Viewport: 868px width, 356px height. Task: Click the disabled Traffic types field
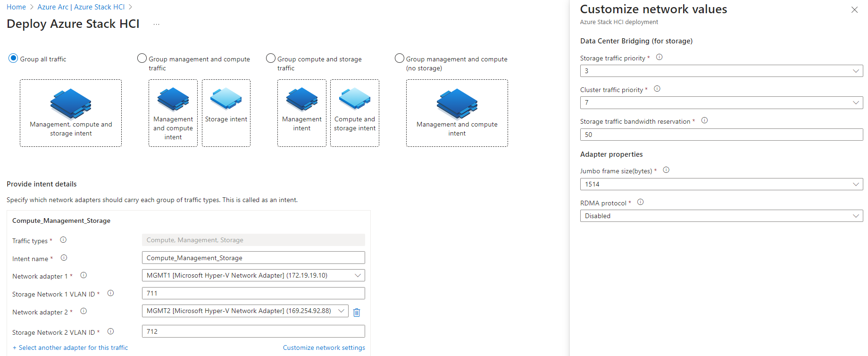tap(253, 240)
